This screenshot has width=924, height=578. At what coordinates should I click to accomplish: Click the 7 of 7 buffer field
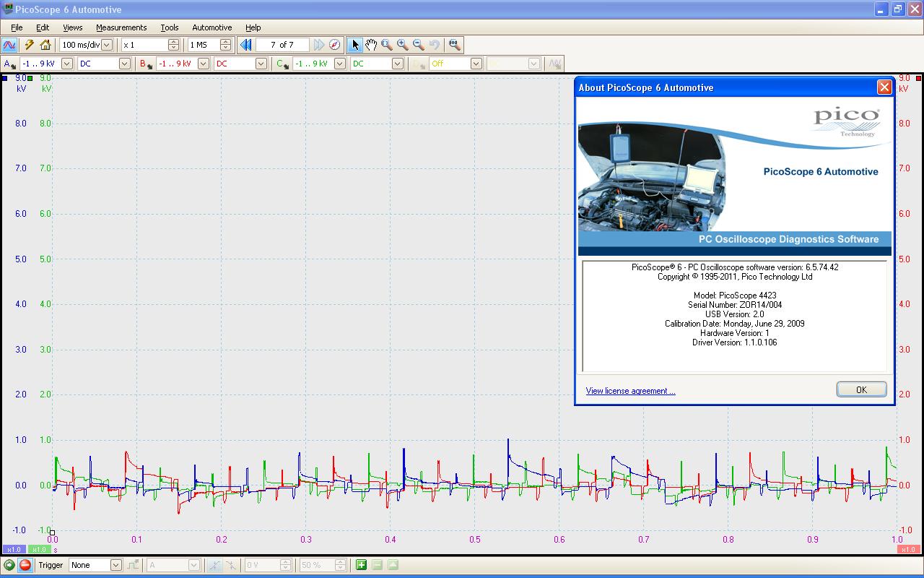click(282, 45)
